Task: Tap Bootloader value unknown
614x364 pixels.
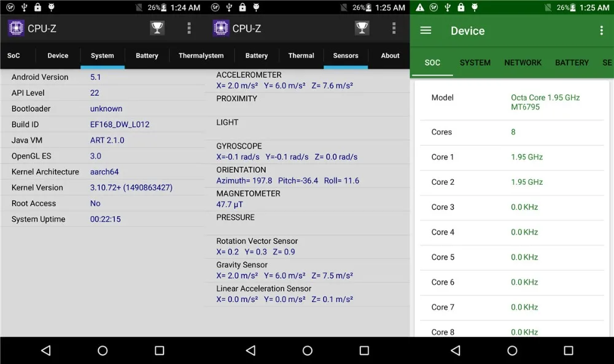Action: [106, 109]
